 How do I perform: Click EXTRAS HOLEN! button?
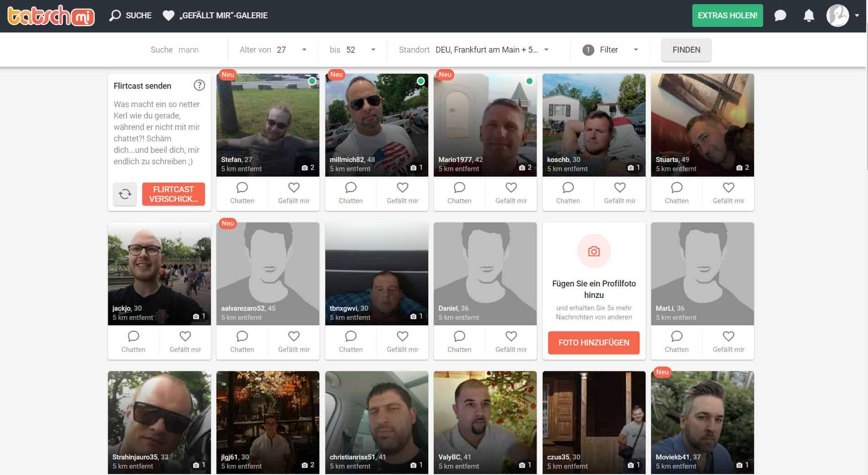[x=728, y=16]
